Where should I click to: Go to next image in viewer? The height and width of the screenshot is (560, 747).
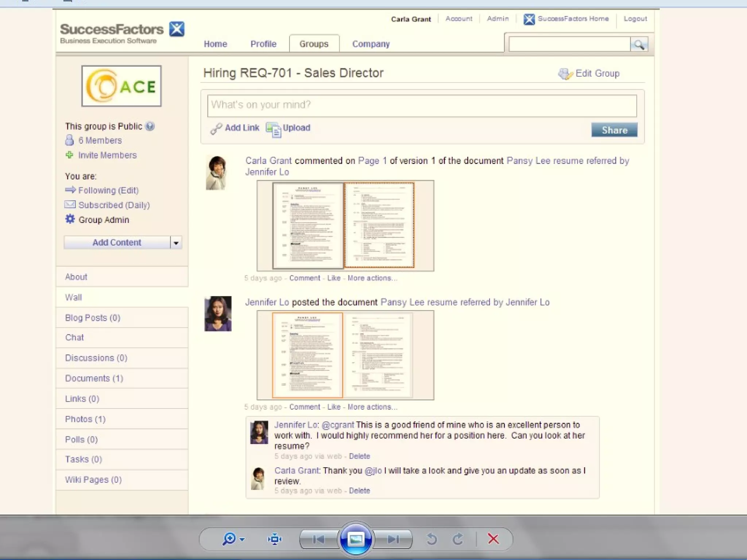(x=393, y=539)
